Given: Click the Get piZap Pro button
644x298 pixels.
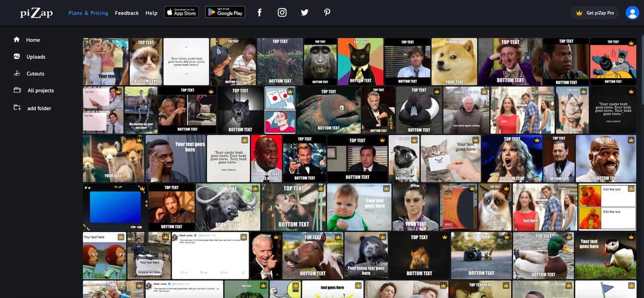Looking at the screenshot, I should click(595, 13).
